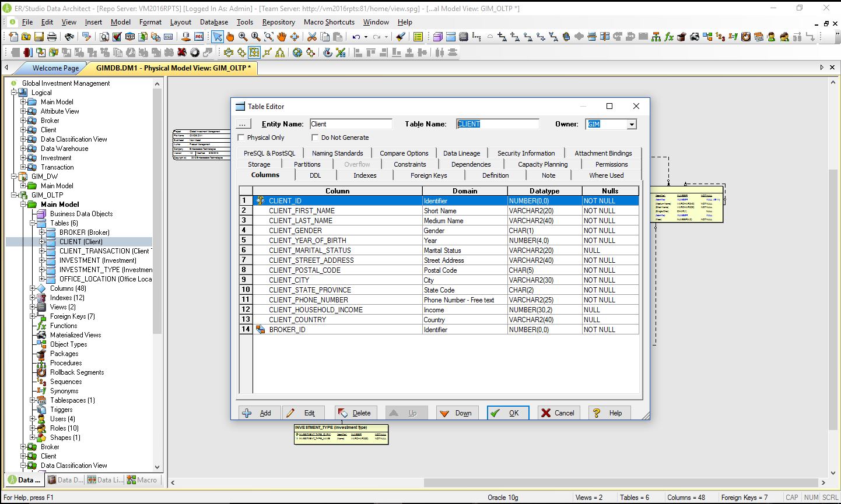
Task: Click the Add button to create a column
Action: point(258,413)
